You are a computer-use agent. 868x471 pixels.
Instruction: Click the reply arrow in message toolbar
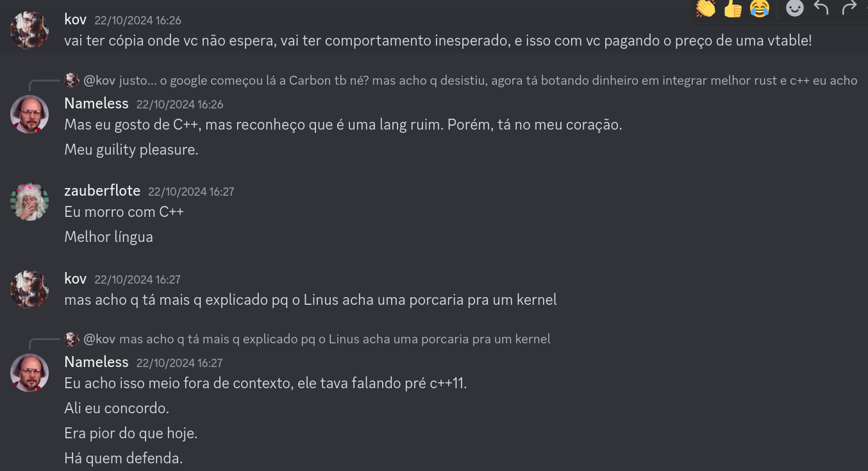821,8
